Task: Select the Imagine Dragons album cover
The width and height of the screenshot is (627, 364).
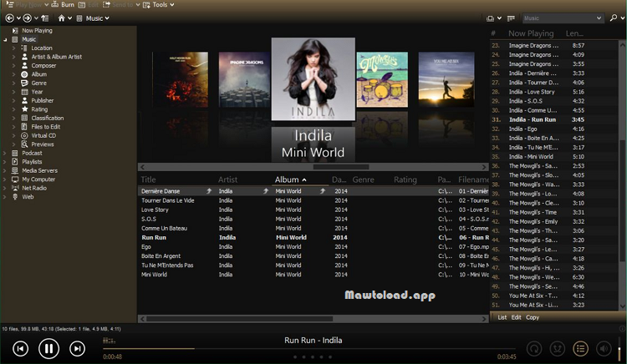Action: point(244,79)
